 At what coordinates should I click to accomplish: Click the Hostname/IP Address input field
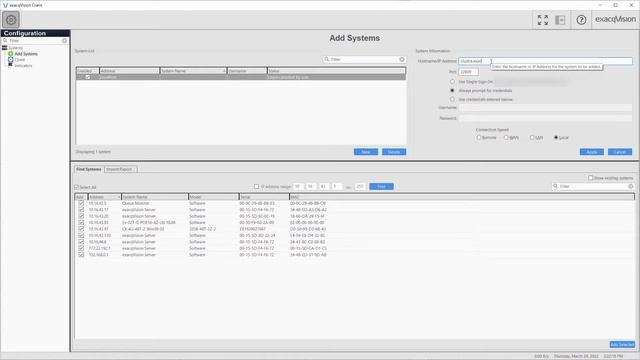coord(545,61)
